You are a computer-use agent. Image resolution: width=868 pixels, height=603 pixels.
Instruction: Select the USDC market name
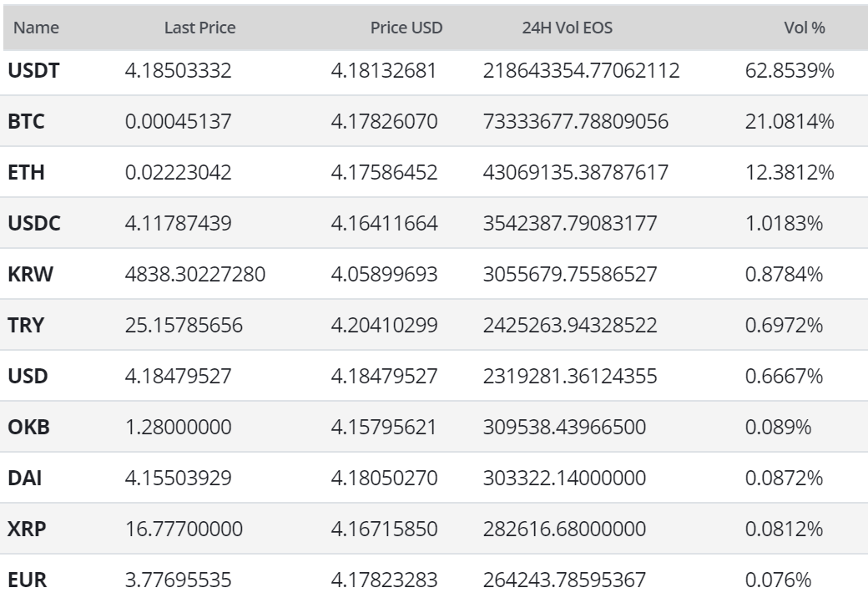point(34,224)
